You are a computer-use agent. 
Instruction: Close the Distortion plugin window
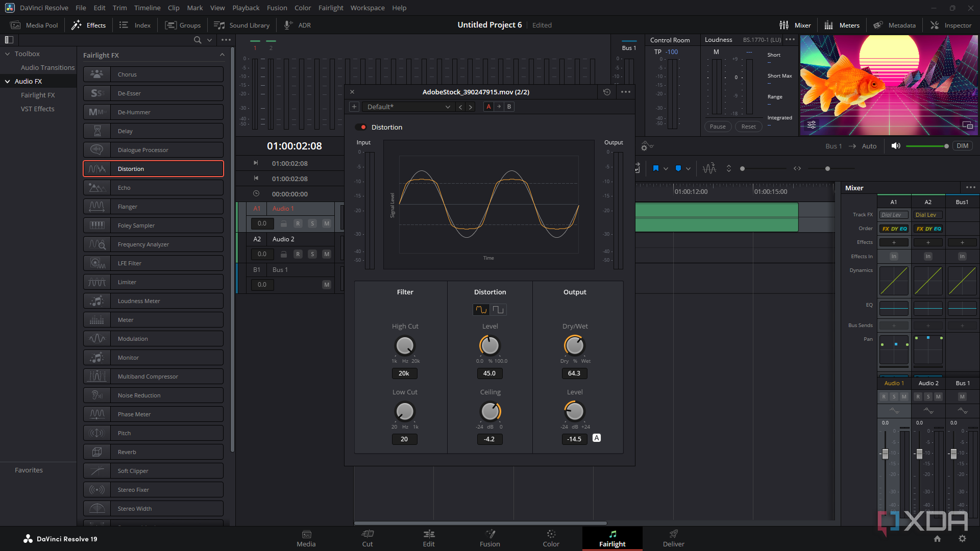tap(352, 92)
